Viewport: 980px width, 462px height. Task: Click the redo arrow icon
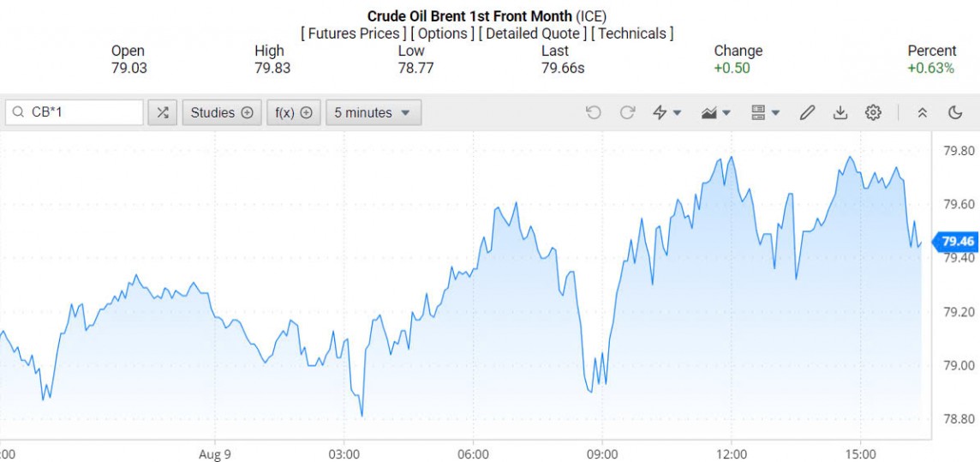pos(627,112)
